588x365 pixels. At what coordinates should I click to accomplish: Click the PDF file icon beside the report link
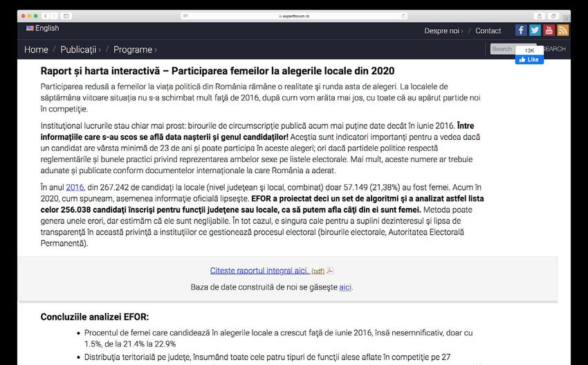coord(330,271)
